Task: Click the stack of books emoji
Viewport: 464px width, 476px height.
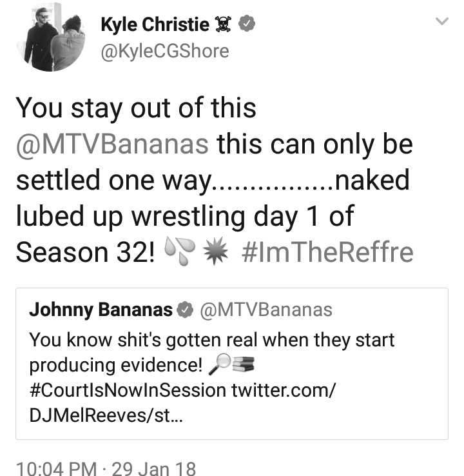Action: (244, 364)
